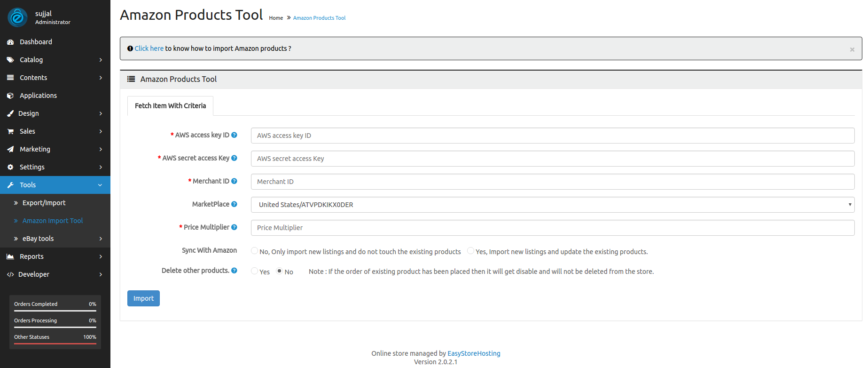Open the Applications menu item
868x368 pixels.
55,96
